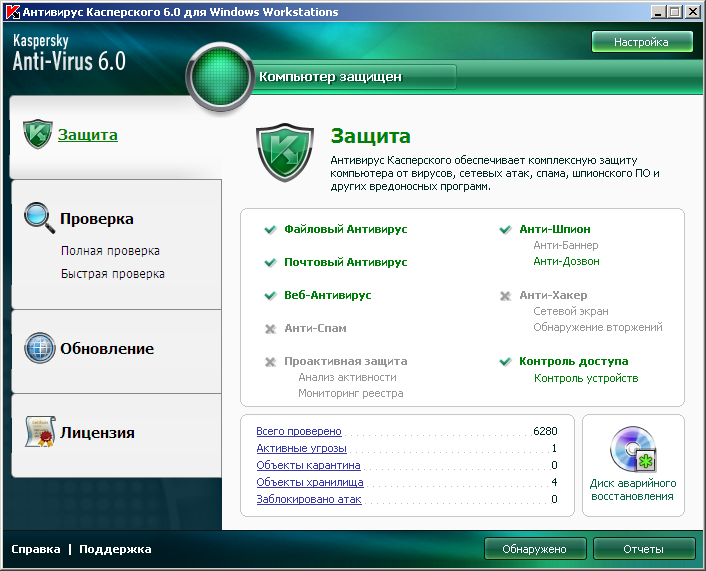Select Файловый Антивирус component

click(346, 229)
